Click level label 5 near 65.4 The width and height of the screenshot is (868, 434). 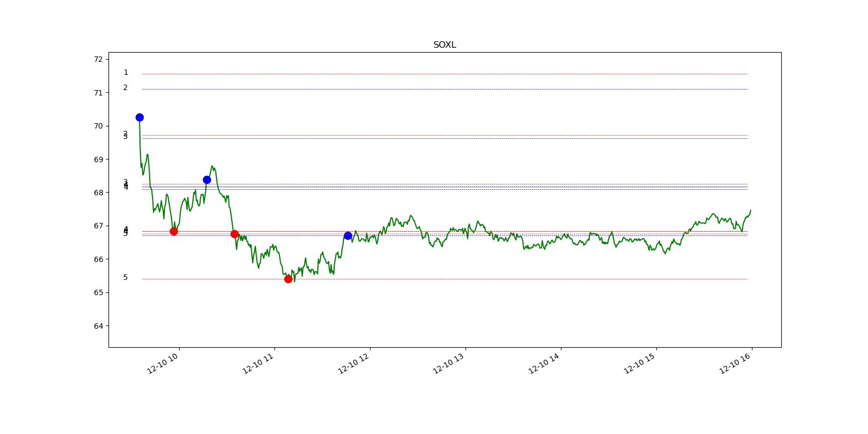click(126, 277)
